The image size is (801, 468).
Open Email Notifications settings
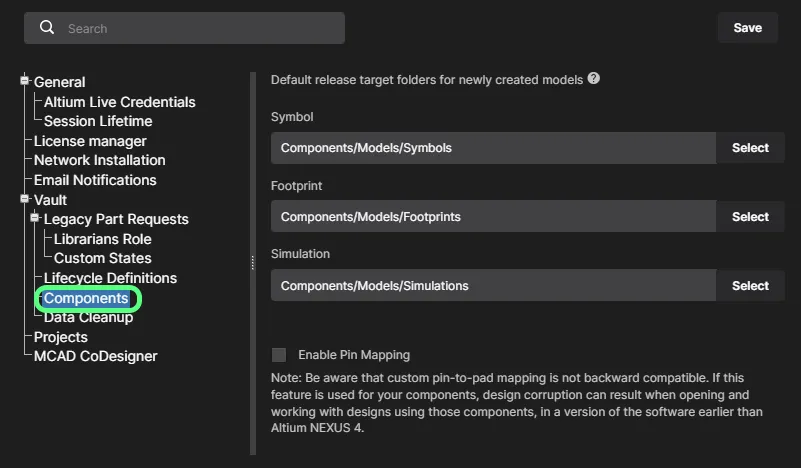pos(95,180)
